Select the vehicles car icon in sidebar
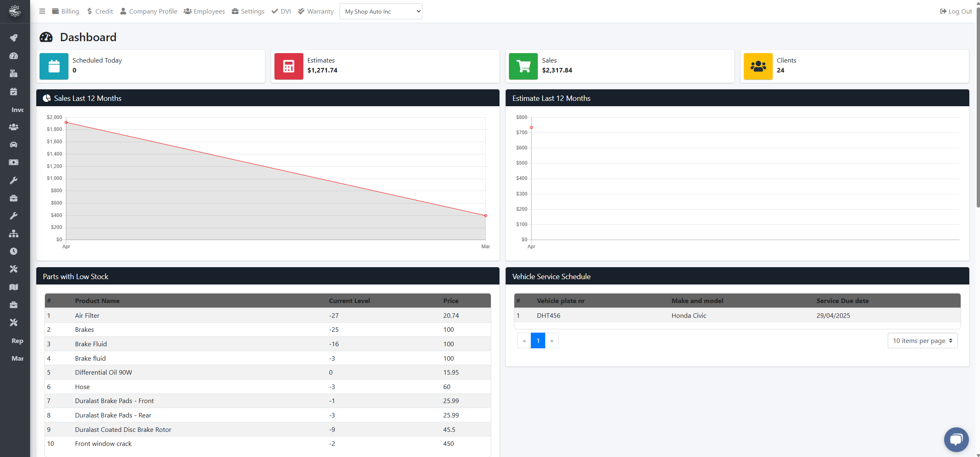The width and height of the screenshot is (980, 457). coord(14,145)
